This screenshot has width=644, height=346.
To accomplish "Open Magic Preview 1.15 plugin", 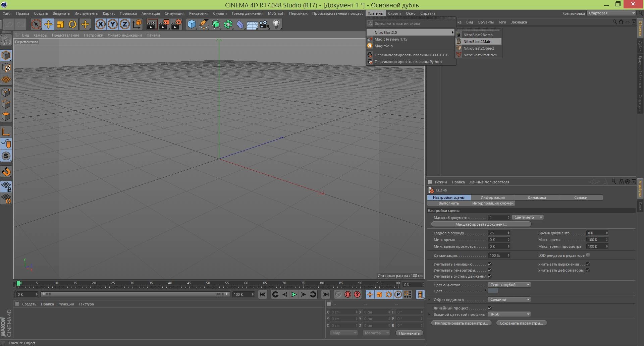I will (x=411, y=39).
